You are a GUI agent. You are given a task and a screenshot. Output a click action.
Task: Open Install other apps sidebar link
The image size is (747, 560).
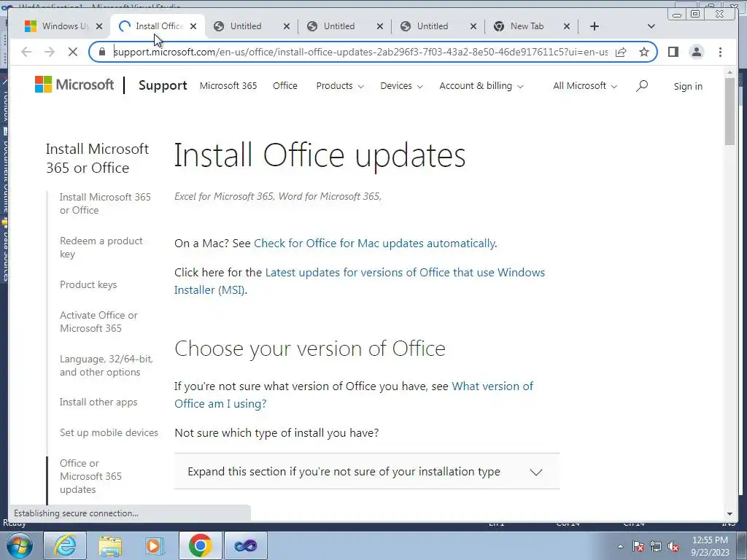(98, 402)
